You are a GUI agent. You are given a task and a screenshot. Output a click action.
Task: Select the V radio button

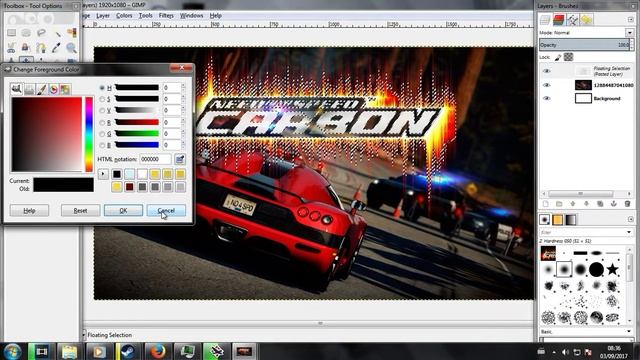tap(102, 110)
